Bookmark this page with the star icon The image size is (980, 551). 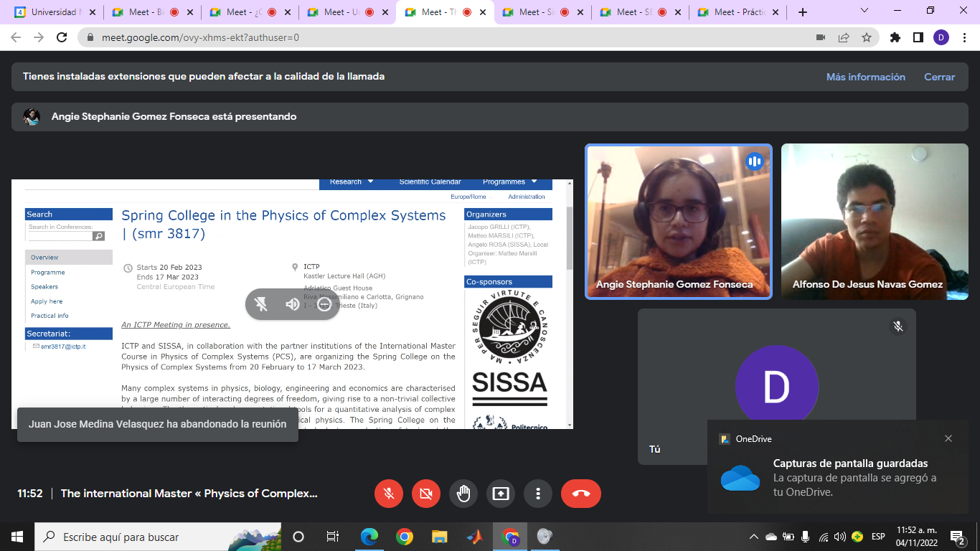867,37
